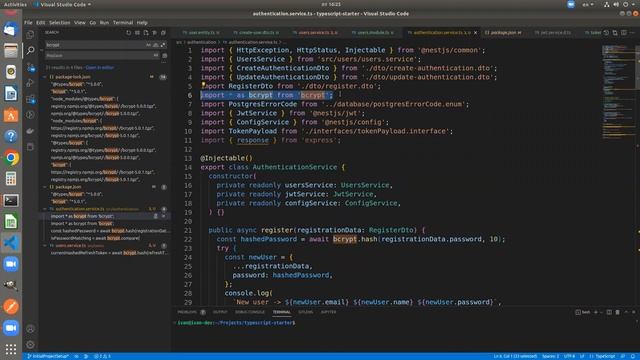Screen dimensions: 640x360
Task: Clear the search results
Action: tap(137, 33)
